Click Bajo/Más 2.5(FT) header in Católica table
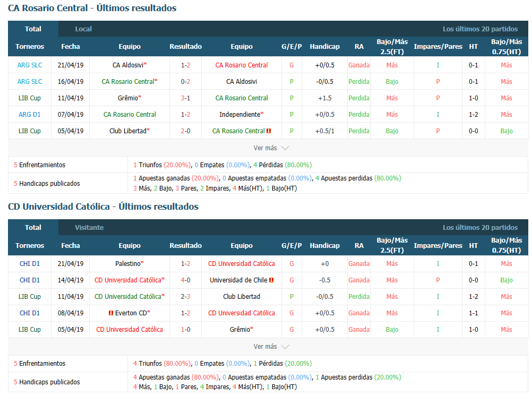 coord(392,245)
